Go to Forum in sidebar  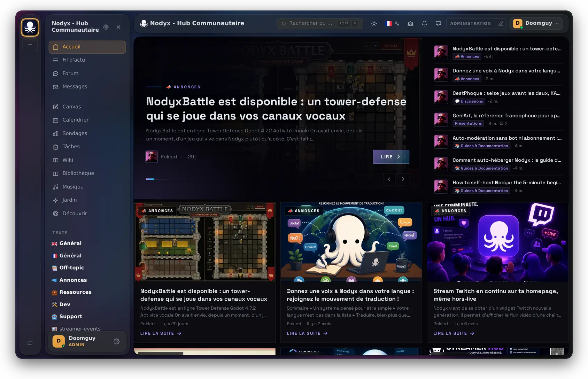(87, 74)
